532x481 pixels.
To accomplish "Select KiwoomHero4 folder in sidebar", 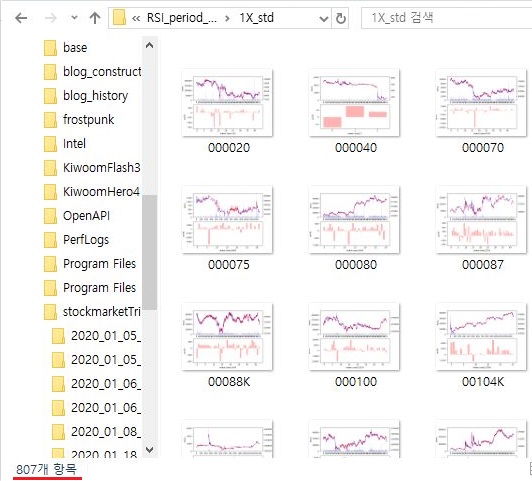I will tap(101, 192).
